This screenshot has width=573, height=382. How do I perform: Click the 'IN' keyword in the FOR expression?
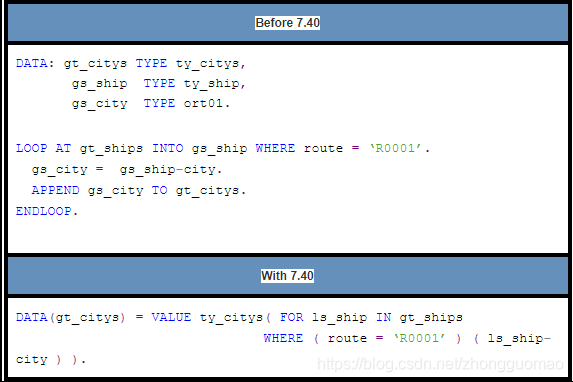[383, 317]
